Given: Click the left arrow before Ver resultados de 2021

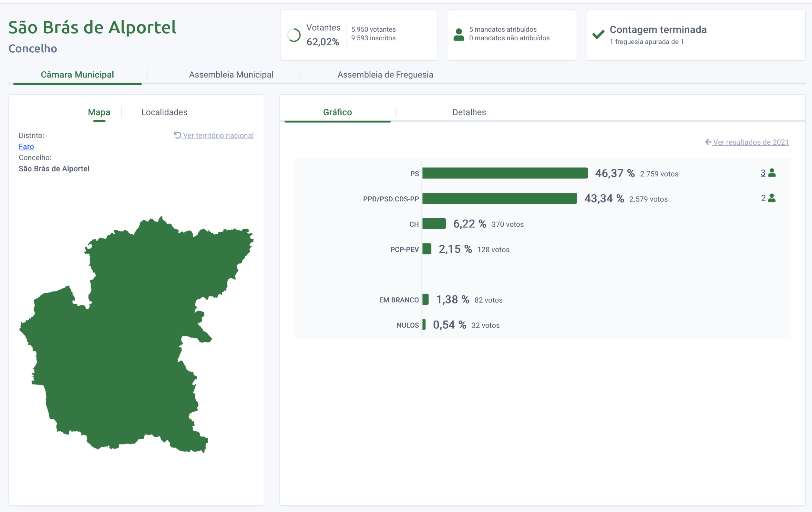Looking at the screenshot, I should [708, 142].
